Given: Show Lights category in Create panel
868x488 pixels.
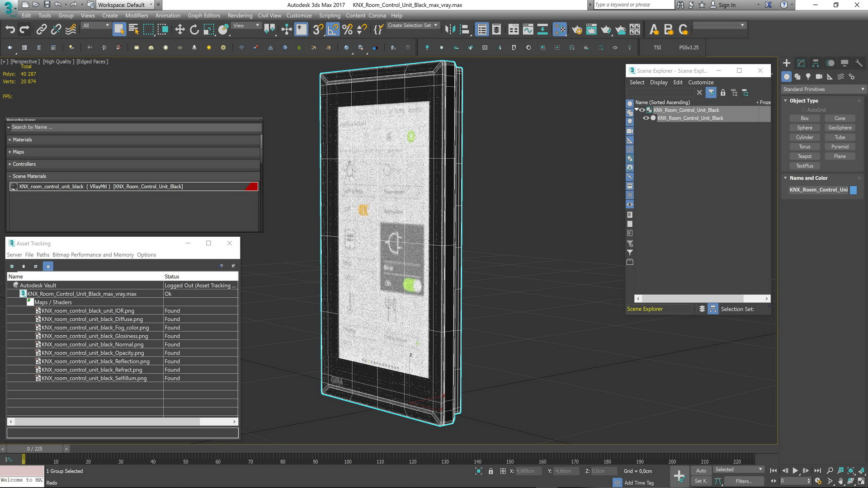Looking at the screenshot, I should [808, 77].
